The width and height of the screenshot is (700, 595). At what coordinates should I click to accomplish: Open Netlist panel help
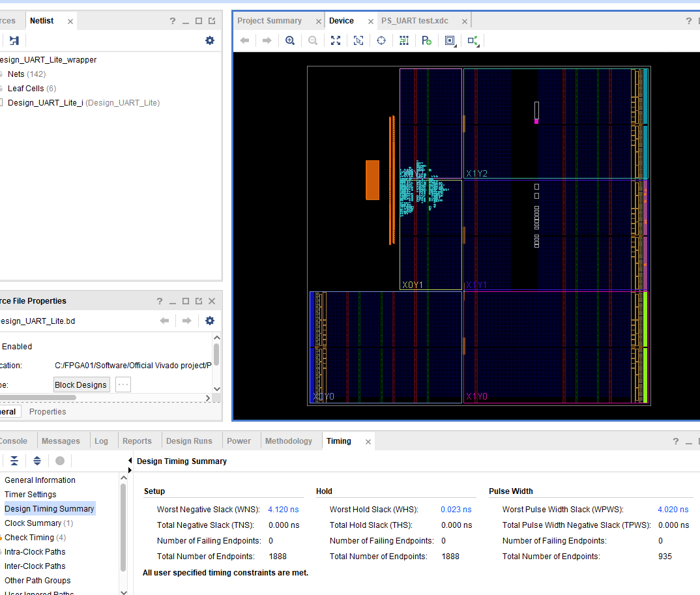click(173, 21)
